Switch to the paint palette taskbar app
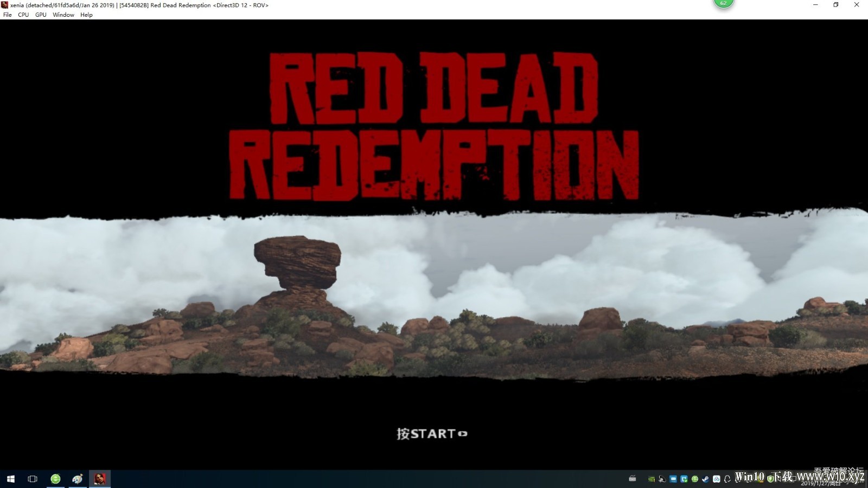 coord(78,479)
